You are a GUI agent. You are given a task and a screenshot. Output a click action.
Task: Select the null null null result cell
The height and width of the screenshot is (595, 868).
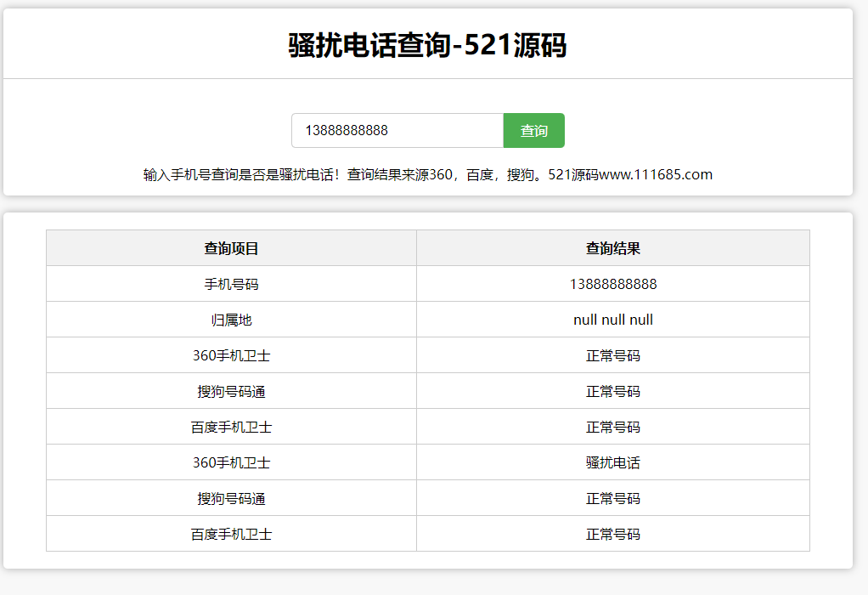coord(613,320)
